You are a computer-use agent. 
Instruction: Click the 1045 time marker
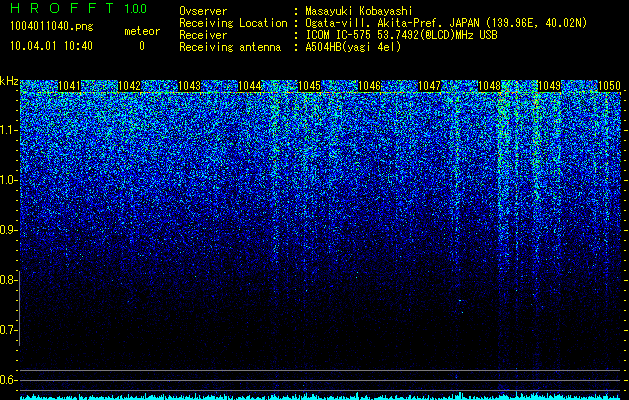[309, 86]
